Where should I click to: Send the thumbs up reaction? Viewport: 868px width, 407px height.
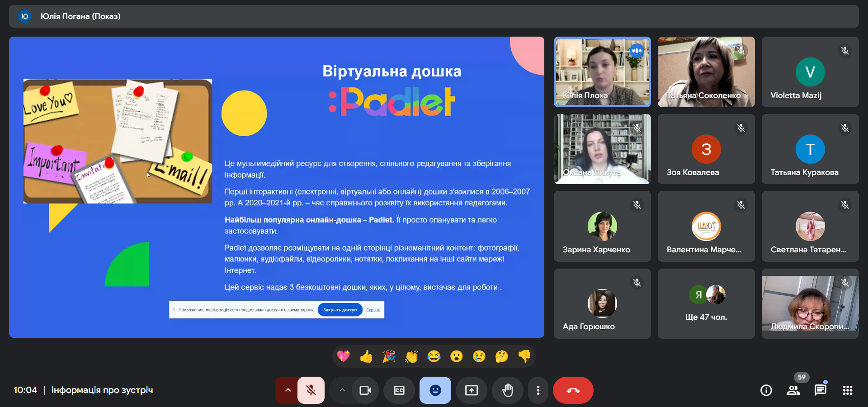click(366, 356)
